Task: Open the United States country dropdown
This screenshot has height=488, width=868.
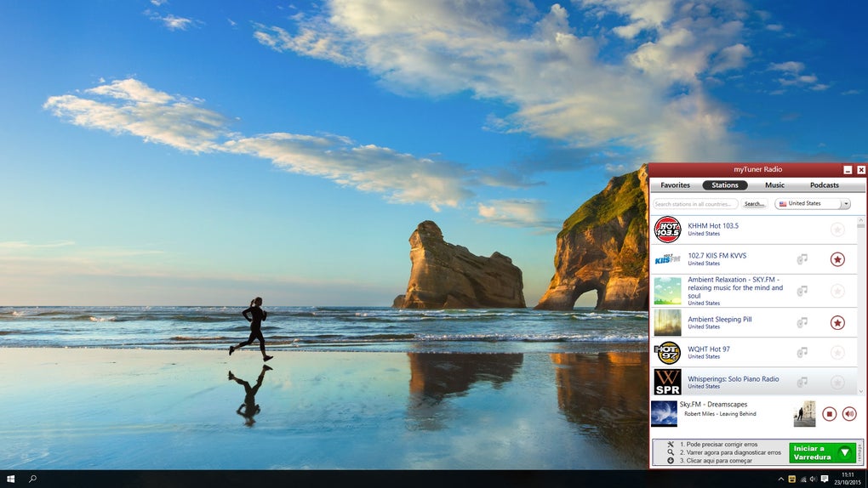Action: click(812, 203)
